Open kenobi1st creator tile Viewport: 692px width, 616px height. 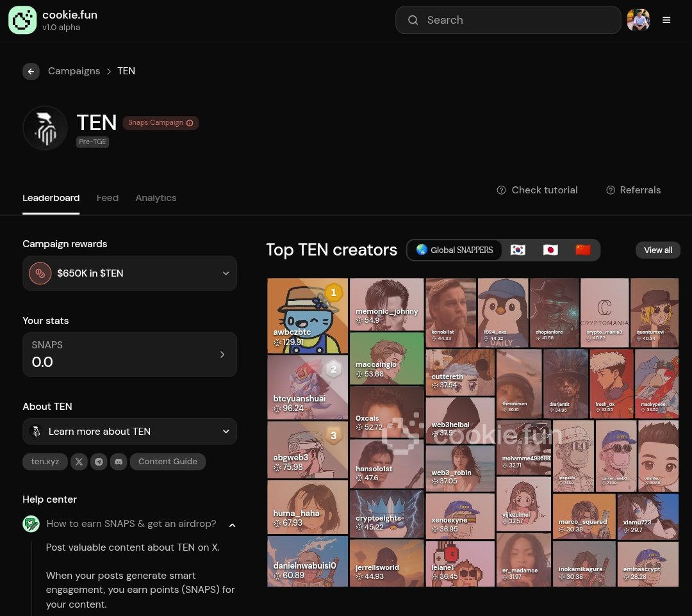451,312
